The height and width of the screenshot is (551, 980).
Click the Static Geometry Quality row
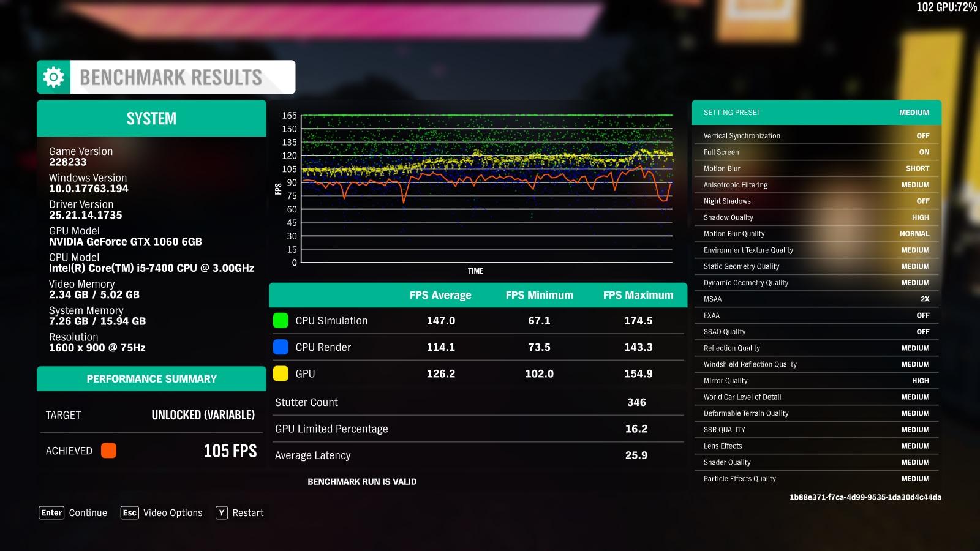point(816,266)
